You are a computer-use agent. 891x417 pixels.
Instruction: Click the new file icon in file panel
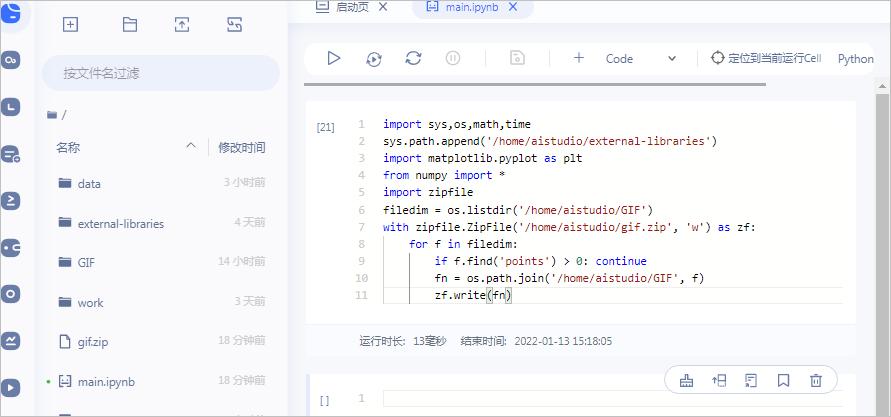point(71,25)
